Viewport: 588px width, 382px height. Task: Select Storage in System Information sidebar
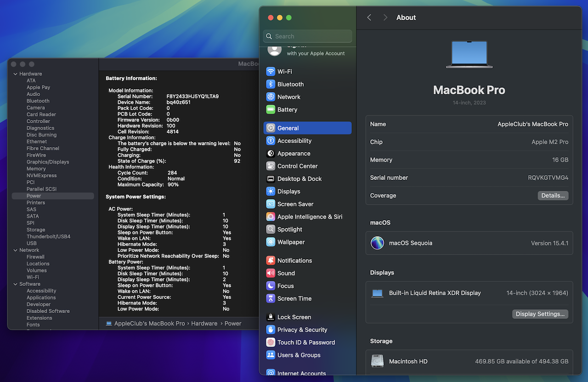[36, 230]
